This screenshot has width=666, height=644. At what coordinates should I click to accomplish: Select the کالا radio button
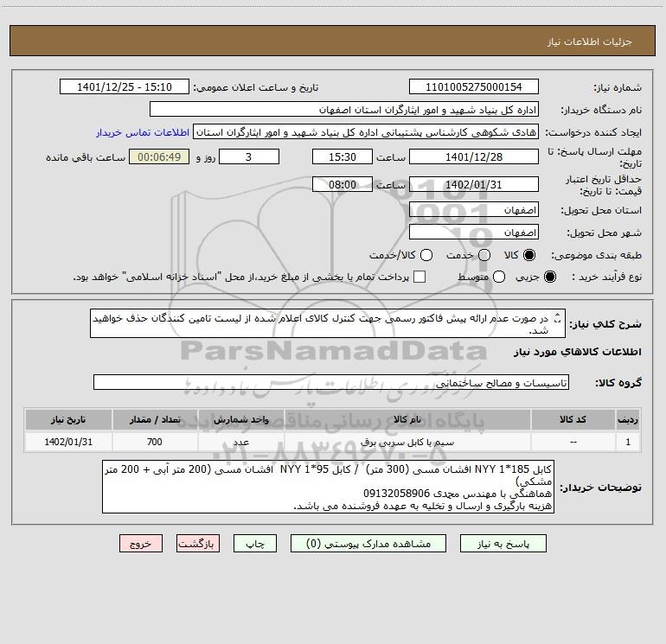(x=529, y=255)
